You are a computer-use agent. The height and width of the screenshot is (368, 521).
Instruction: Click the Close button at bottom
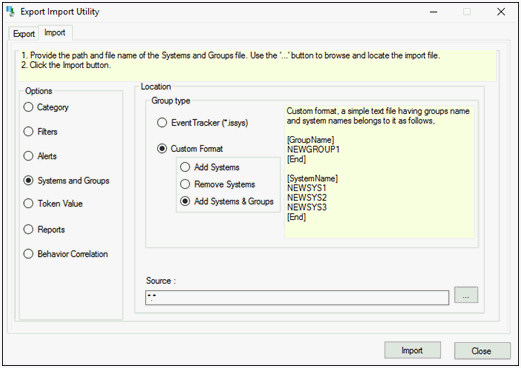point(482,351)
